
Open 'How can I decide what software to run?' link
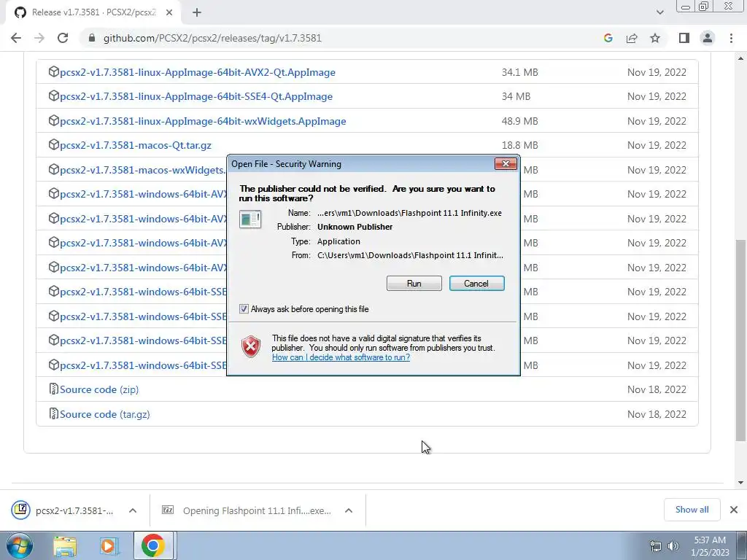pos(341,357)
